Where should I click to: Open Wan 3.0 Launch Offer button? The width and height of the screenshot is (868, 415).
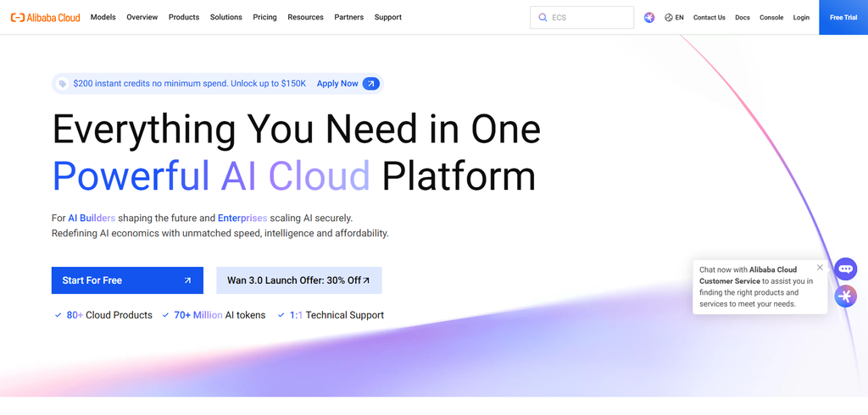coord(299,280)
